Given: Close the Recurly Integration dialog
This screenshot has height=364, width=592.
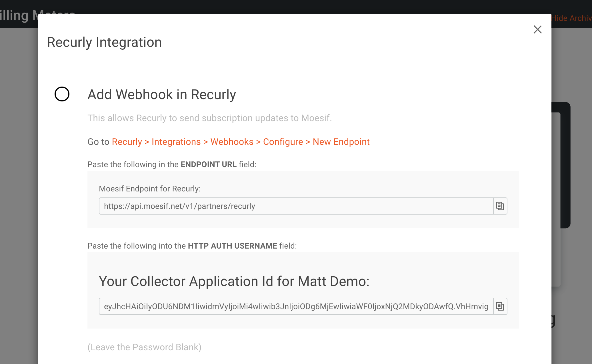Looking at the screenshot, I should click(537, 29).
